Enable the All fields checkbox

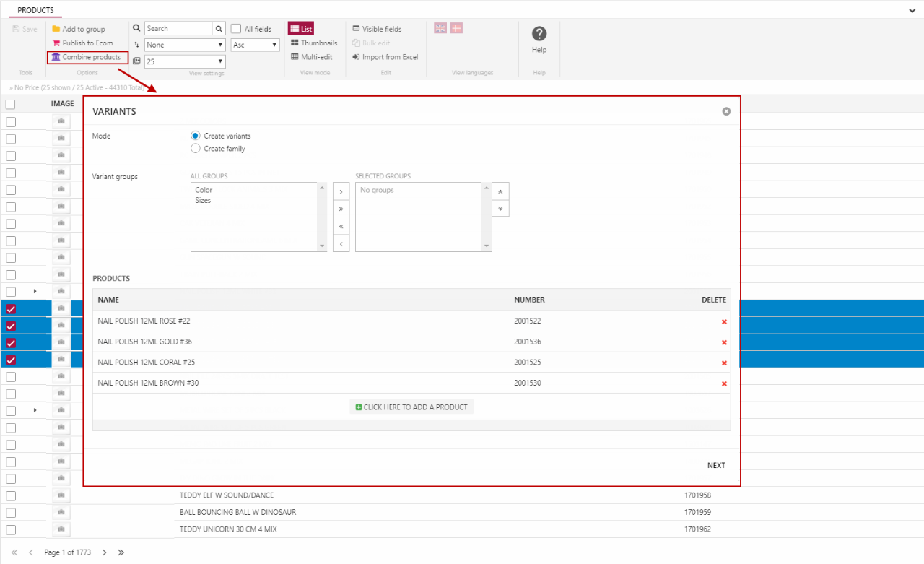point(236,29)
